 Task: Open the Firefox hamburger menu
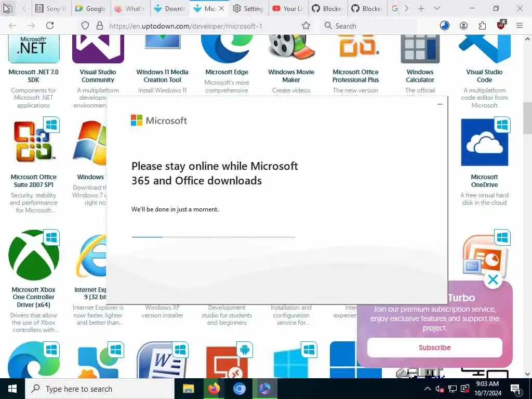pyautogui.click(x=520, y=26)
